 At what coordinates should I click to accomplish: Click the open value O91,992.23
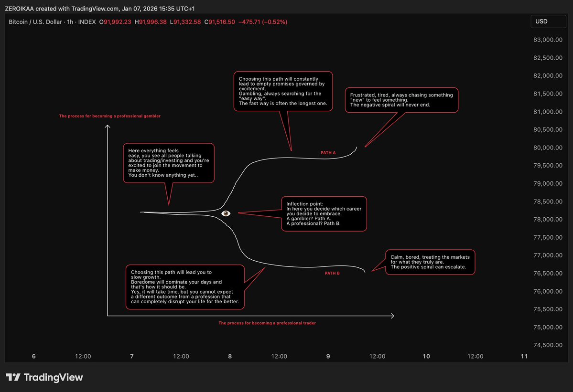tap(115, 22)
